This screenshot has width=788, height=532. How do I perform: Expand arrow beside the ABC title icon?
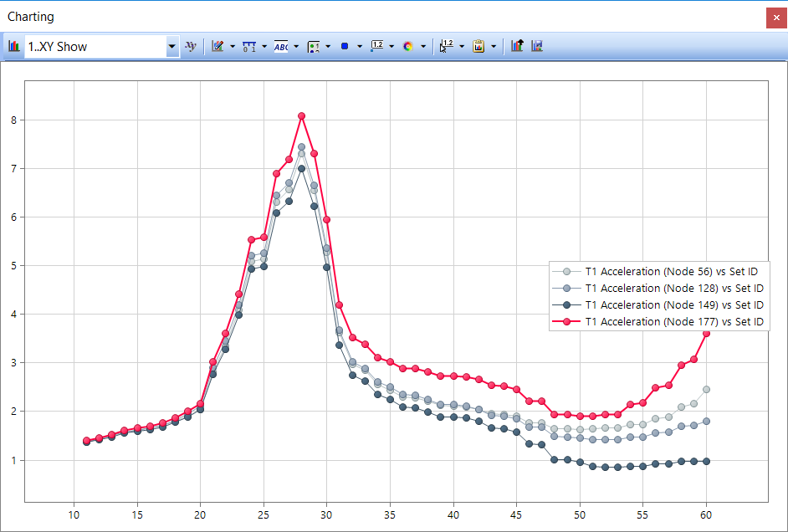click(296, 47)
